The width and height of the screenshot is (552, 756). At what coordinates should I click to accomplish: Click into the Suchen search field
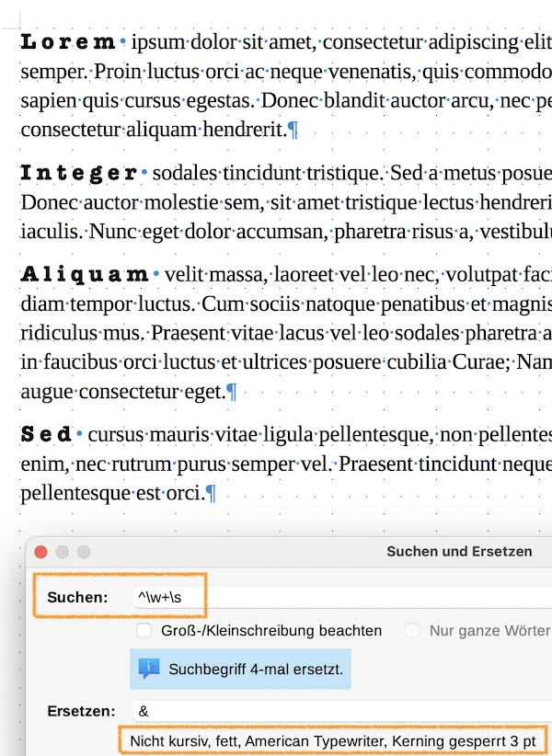[340, 599]
